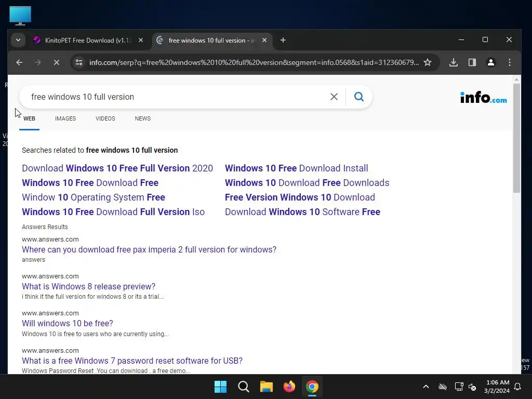This screenshot has height=399, width=532.
Task: Open the notifications bell icon
Action: click(518, 387)
